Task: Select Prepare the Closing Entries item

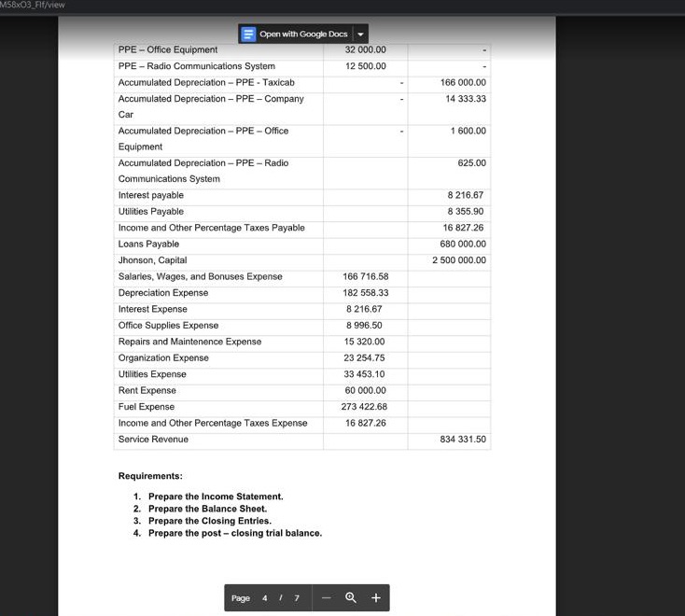Action: point(210,521)
